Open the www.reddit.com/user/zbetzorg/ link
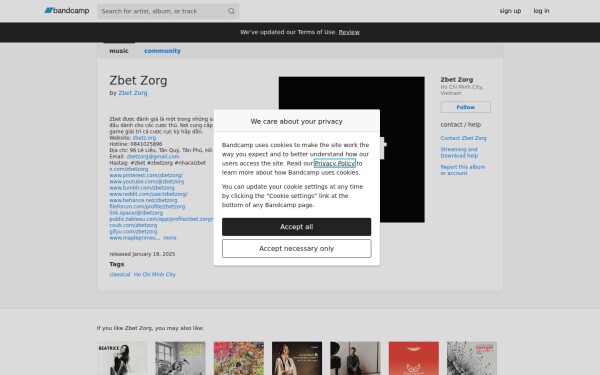This screenshot has width=600, height=375. pos(148,194)
